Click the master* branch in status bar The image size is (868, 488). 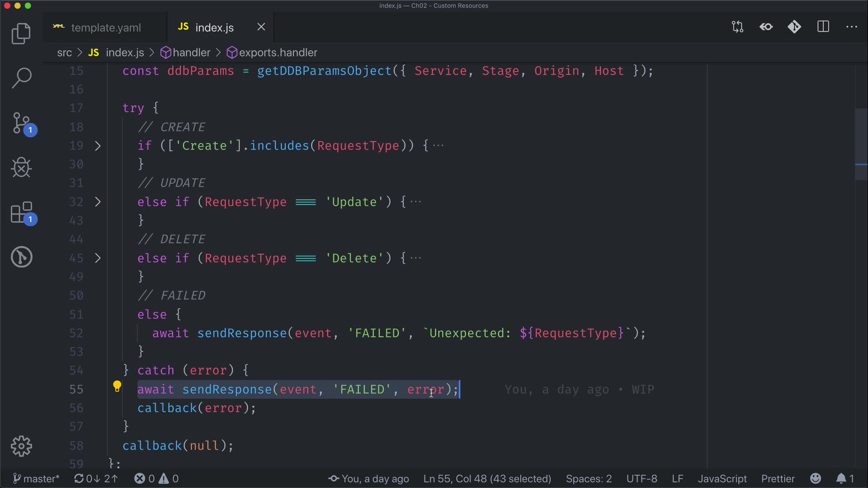point(36,479)
